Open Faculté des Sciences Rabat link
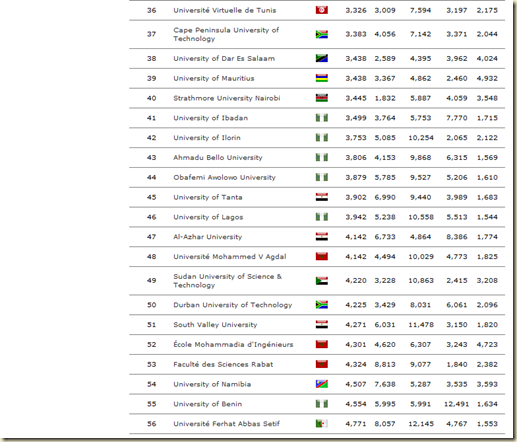 pyautogui.click(x=223, y=364)
